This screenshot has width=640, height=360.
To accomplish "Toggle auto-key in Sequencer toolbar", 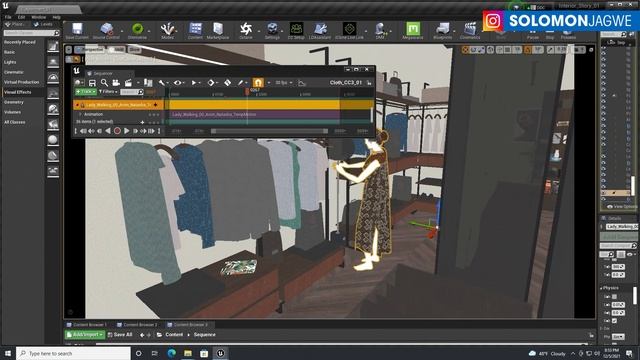I will point(227,83).
